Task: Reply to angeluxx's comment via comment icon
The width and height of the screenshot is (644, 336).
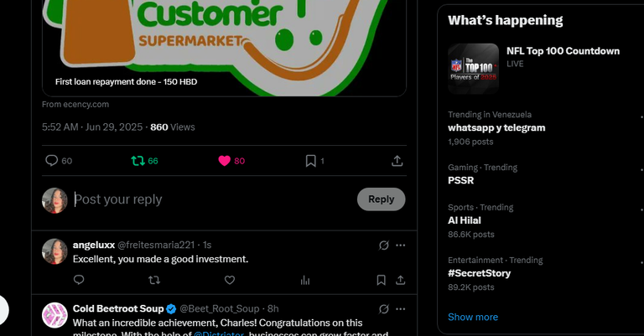Action: [79, 280]
